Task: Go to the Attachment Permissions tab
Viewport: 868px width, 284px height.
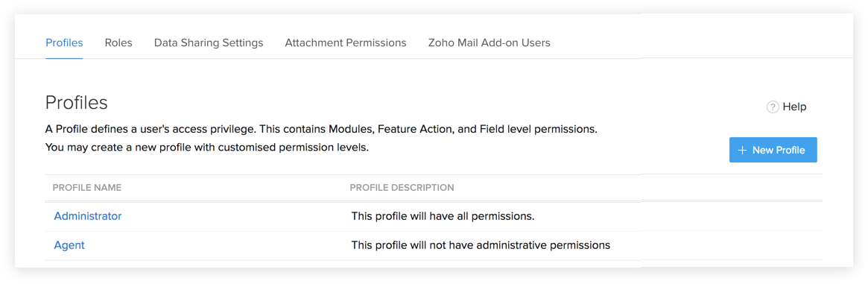Action: click(x=346, y=42)
